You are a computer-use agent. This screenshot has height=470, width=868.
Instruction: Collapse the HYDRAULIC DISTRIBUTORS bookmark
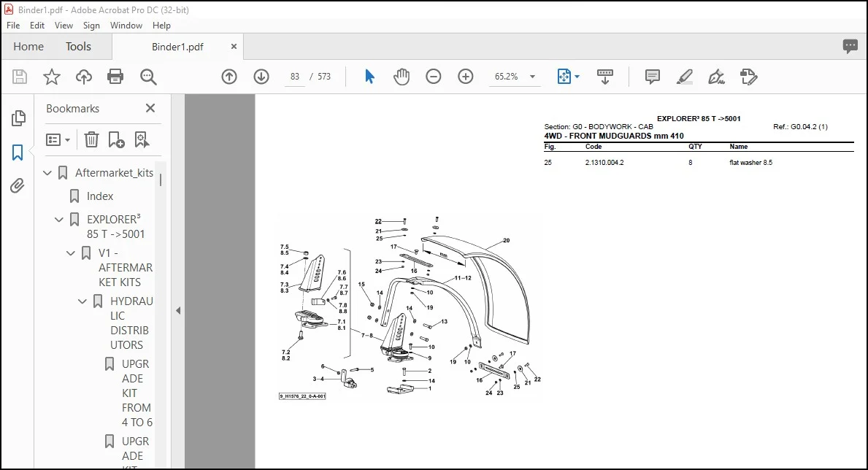tap(82, 301)
